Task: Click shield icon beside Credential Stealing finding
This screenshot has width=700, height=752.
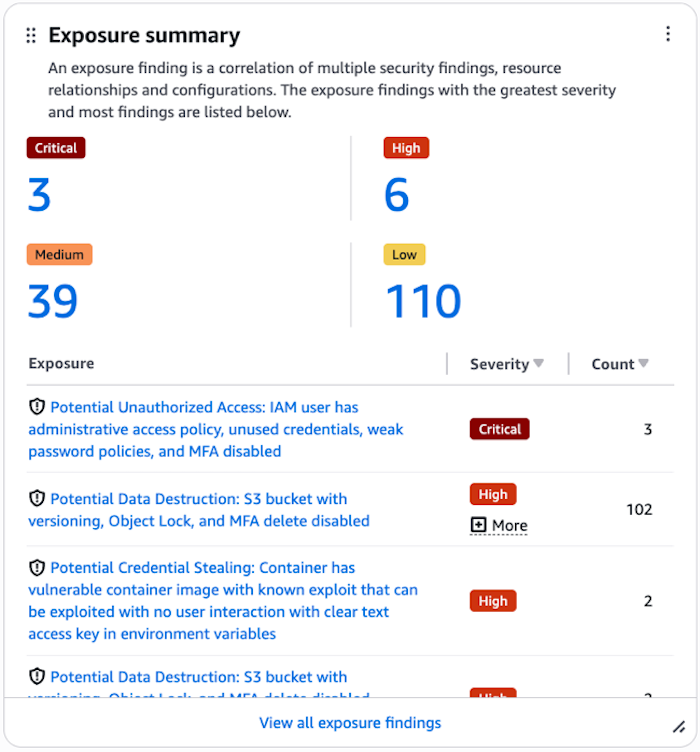Action: (37, 568)
